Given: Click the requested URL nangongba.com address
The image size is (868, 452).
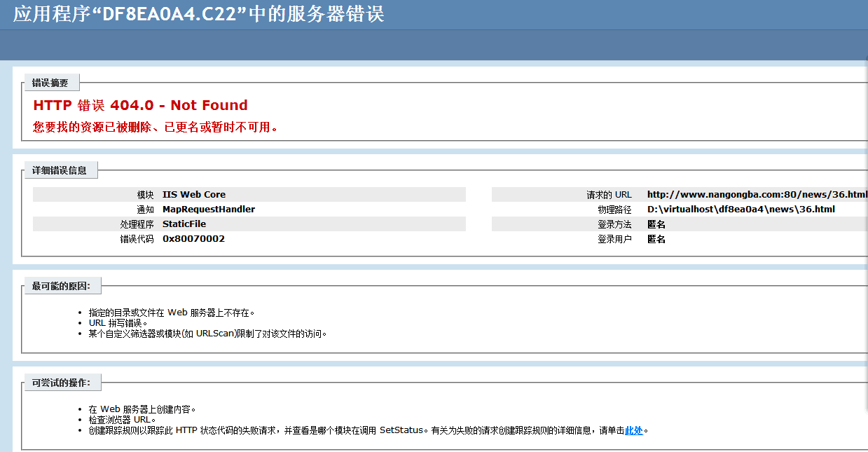Looking at the screenshot, I should point(757,194).
